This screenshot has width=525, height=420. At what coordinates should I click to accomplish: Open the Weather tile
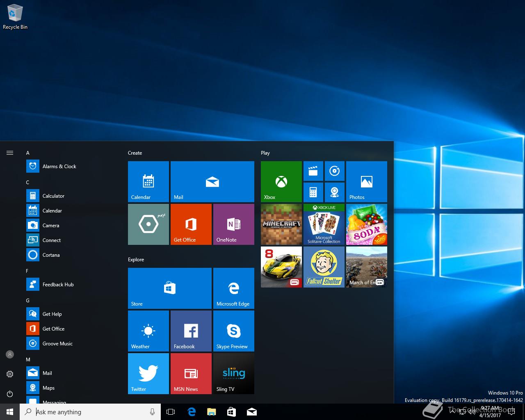[x=148, y=331]
